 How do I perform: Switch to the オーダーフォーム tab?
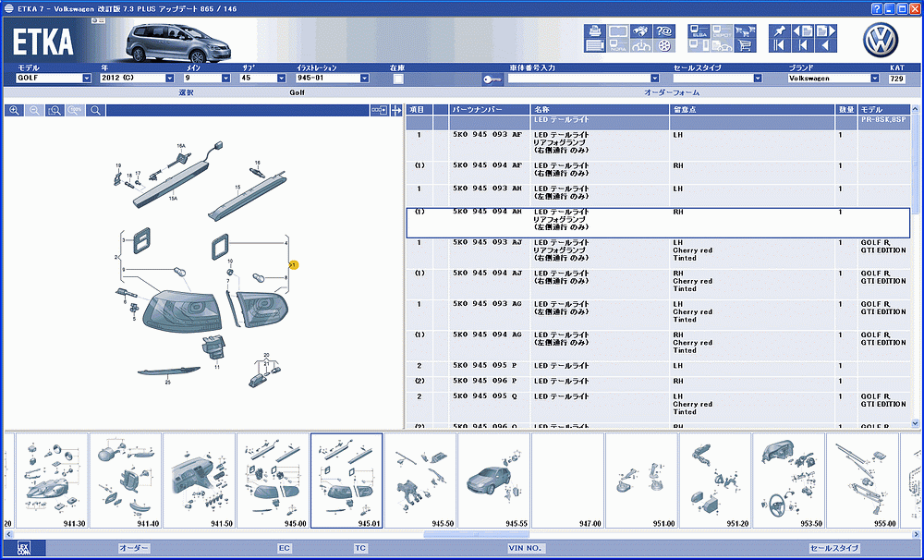click(672, 92)
